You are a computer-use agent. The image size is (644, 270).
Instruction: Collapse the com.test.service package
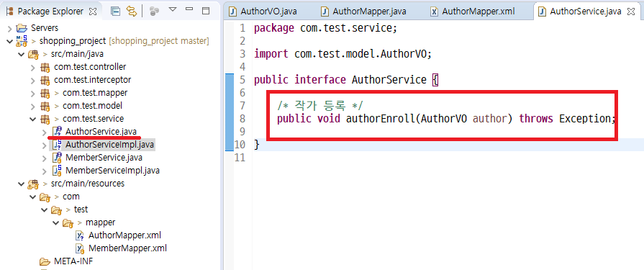pyautogui.click(x=33, y=119)
